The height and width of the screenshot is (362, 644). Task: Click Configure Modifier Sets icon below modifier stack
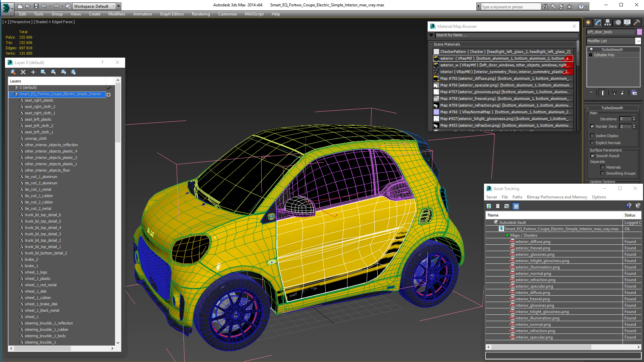coord(635,93)
